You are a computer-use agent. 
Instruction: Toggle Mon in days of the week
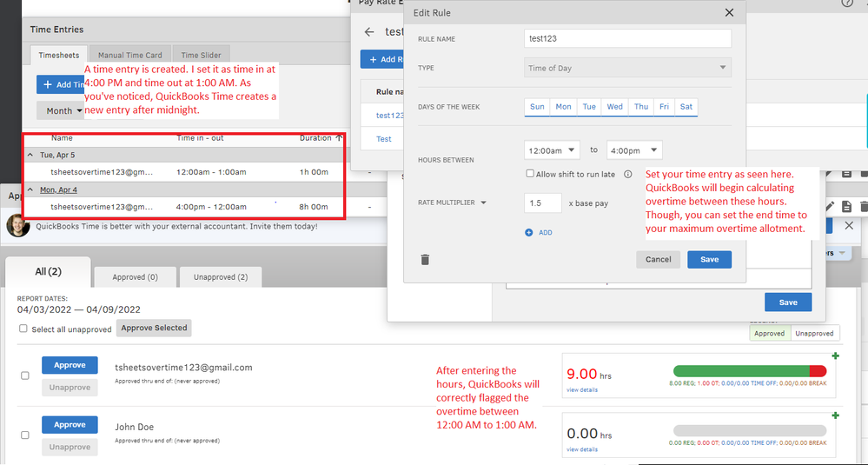(x=564, y=107)
